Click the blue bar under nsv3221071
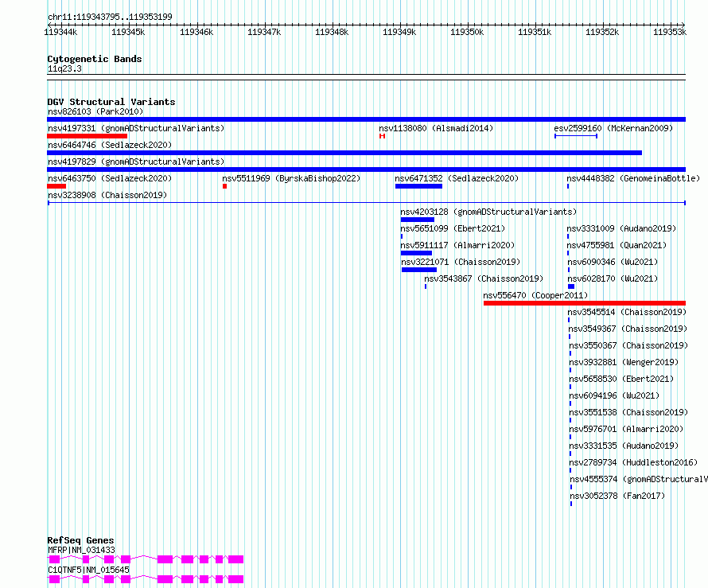Viewport: 708px width, 588px height. tap(419, 270)
